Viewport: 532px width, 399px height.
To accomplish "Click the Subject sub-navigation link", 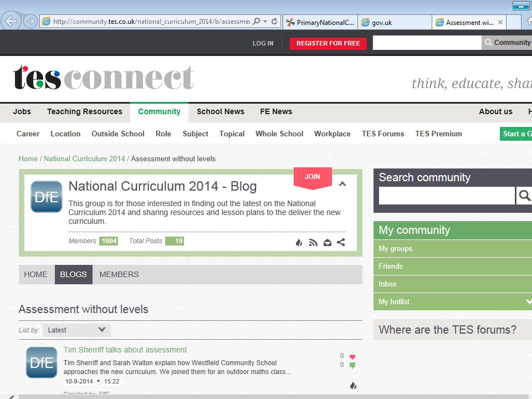I will click(196, 134).
